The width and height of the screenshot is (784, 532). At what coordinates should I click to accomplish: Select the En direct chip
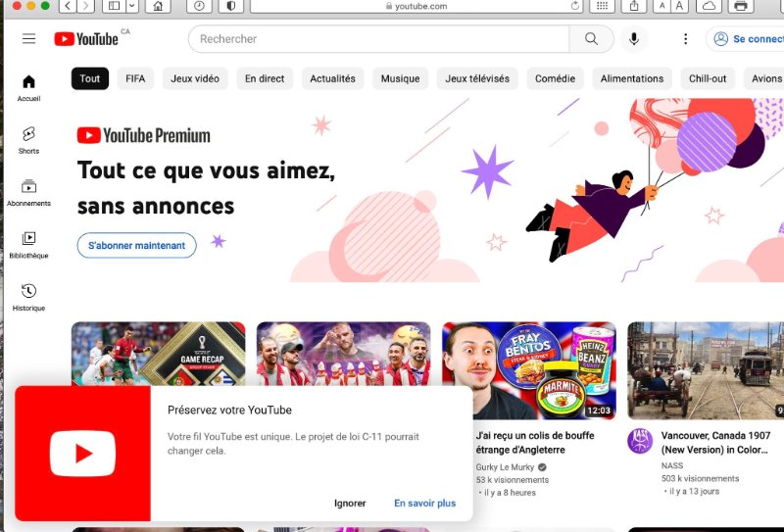click(265, 78)
